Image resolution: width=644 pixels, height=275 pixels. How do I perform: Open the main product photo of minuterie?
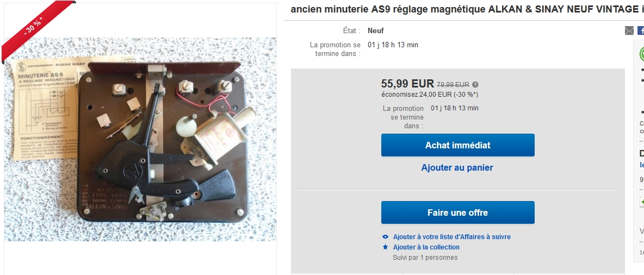140,140
